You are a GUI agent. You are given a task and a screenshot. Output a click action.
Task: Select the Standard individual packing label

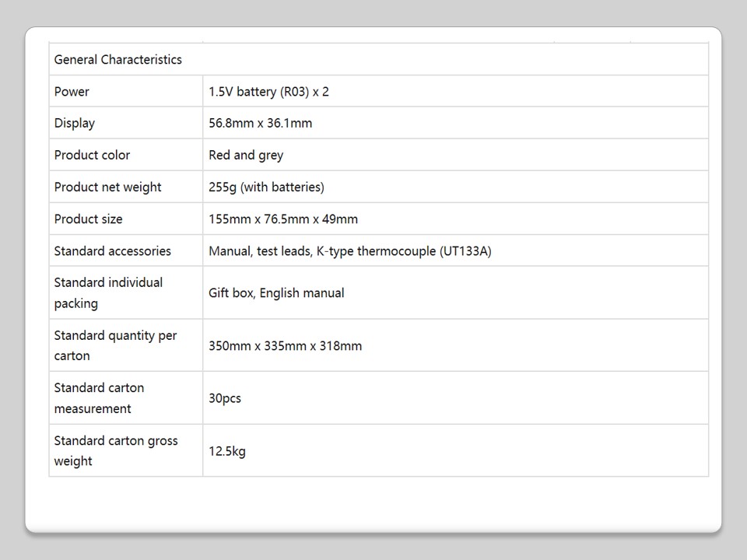pos(108,292)
